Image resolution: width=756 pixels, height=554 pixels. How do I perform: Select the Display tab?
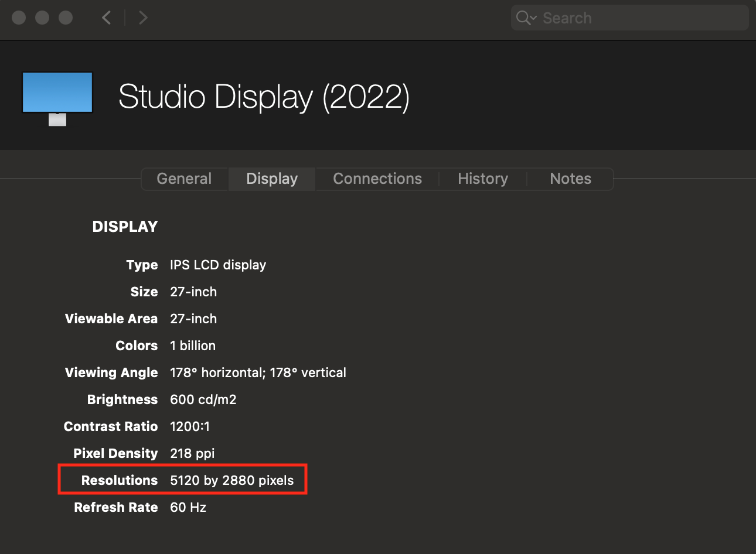[272, 179]
